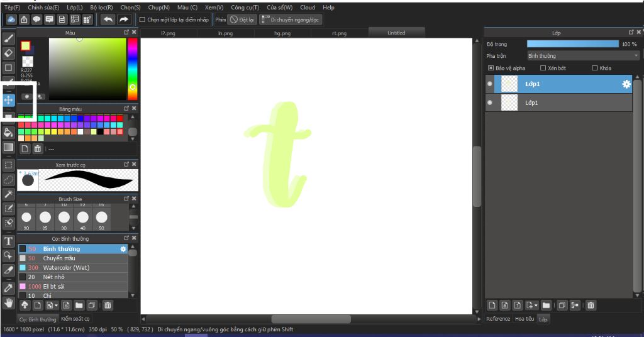Switch to the 'Kiểm soát cọ' tab

coord(75,319)
